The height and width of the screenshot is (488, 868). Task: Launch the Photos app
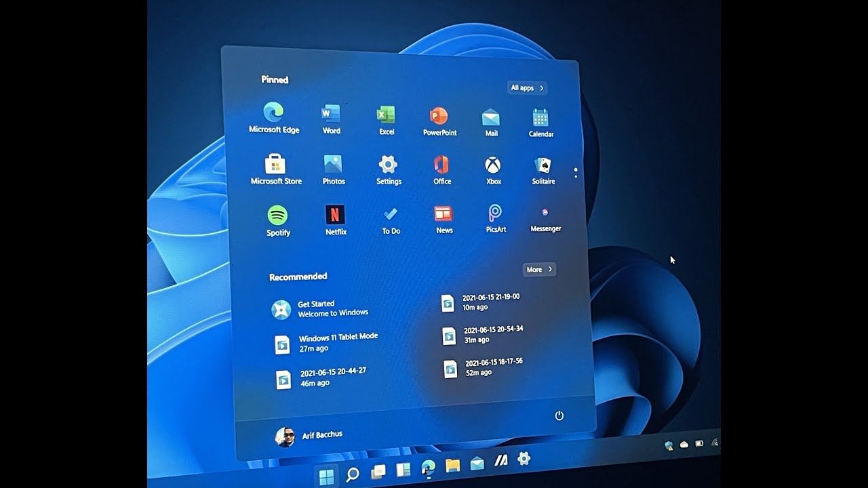click(x=333, y=169)
